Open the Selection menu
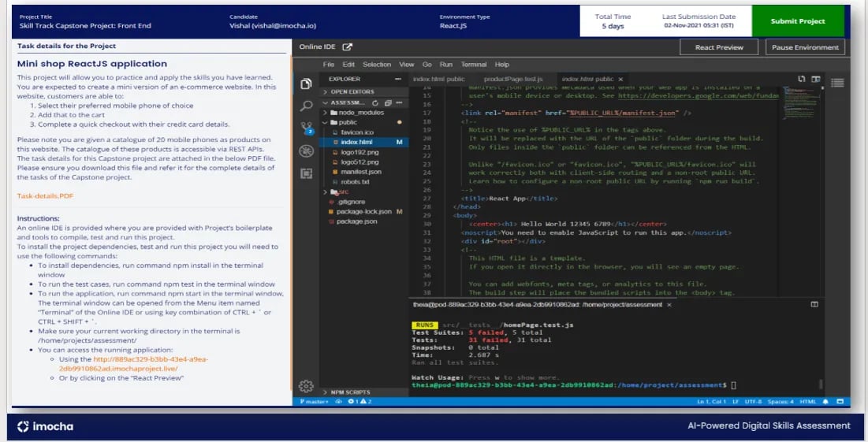 point(377,65)
